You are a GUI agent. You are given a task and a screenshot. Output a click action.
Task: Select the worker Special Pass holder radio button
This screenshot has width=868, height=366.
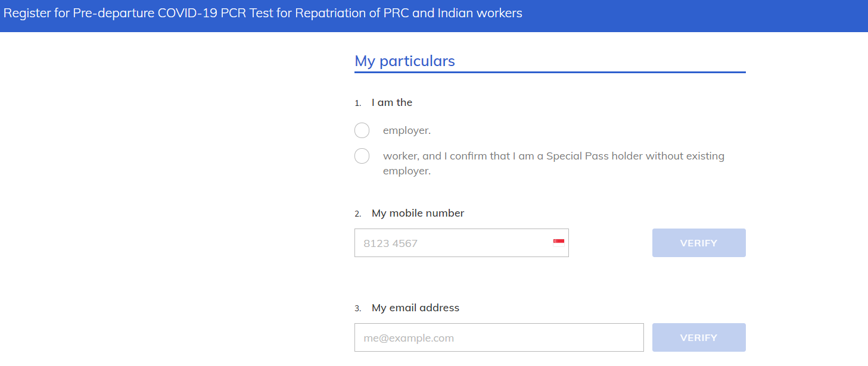[x=362, y=156]
